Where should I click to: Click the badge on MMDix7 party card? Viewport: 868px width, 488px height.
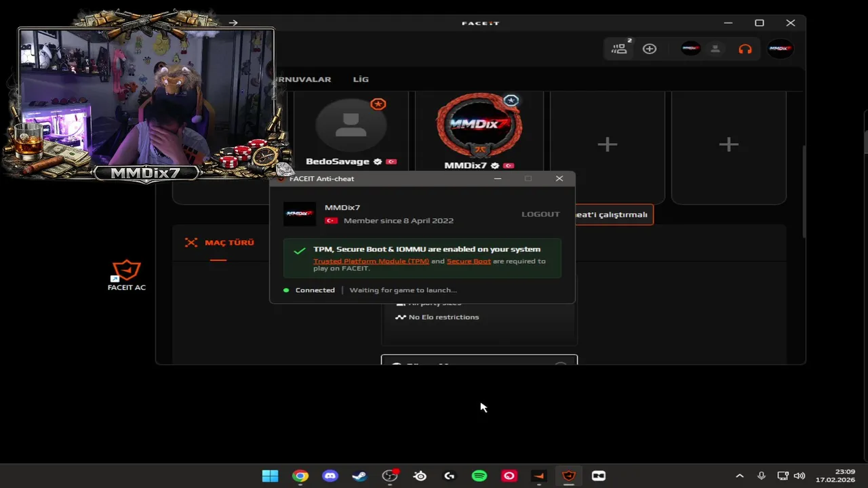click(x=511, y=100)
